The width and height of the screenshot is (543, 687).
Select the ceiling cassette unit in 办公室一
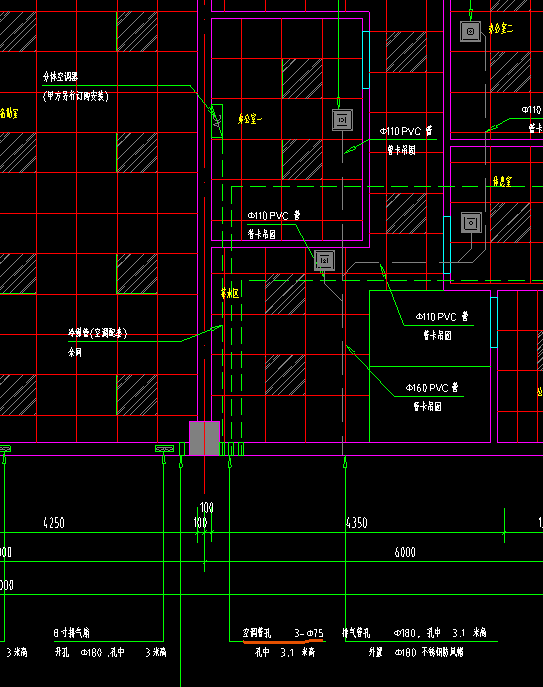click(x=342, y=120)
